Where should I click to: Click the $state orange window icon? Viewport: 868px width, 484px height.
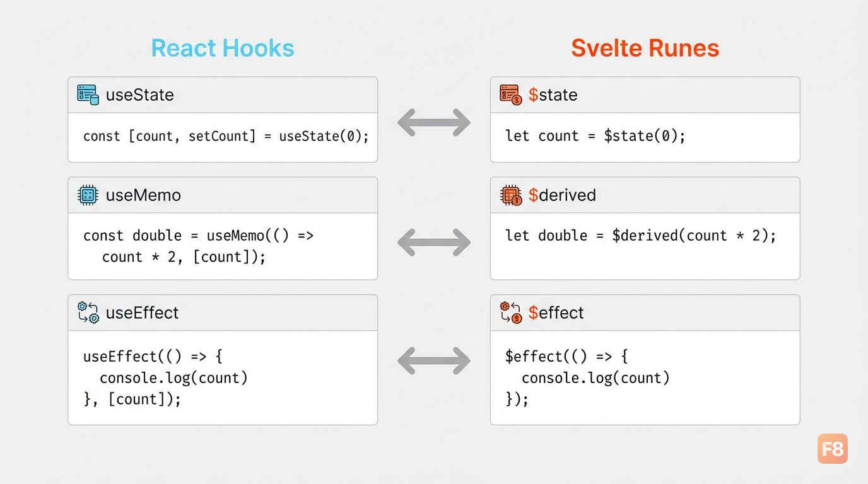510,95
